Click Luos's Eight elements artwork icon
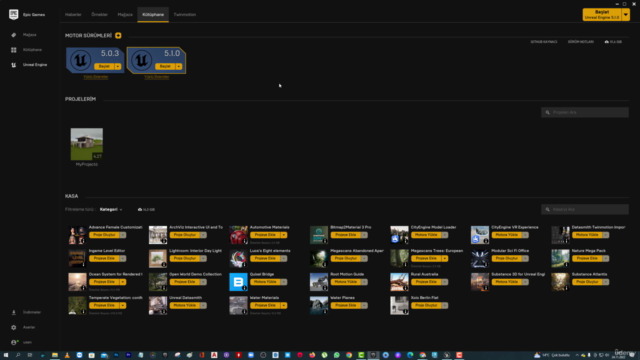Viewport: 640px width, 360px height. click(238, 258)
